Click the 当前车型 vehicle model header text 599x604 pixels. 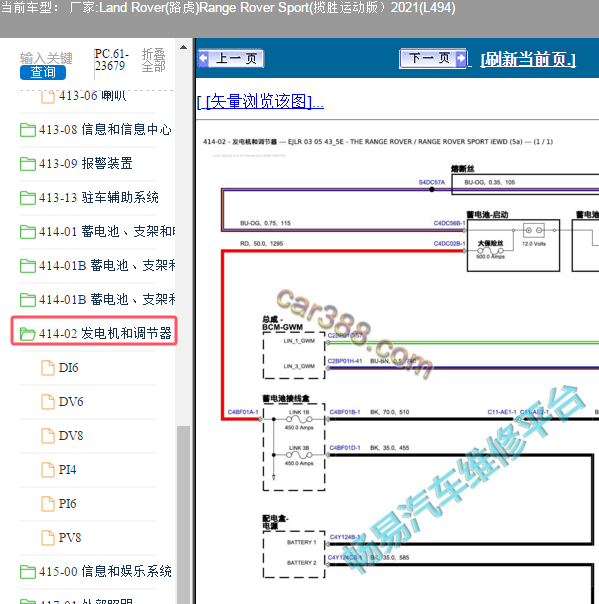[x=228, y=8]
